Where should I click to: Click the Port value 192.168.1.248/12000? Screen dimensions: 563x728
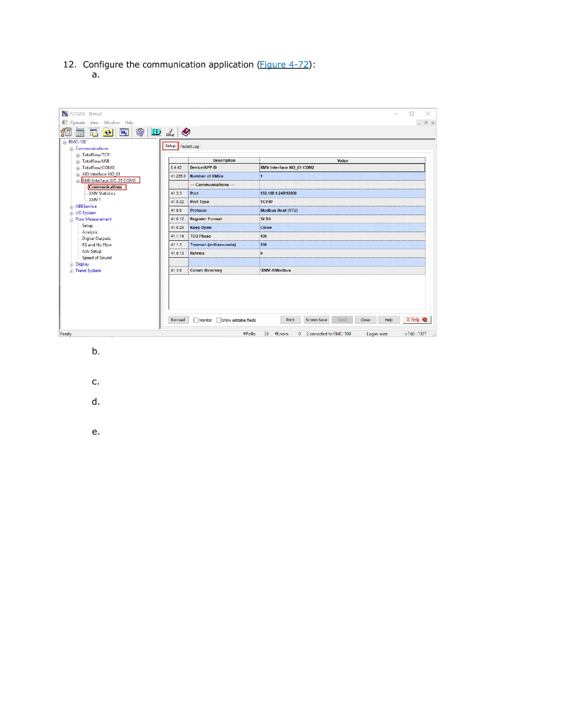(x=342, y=193)
